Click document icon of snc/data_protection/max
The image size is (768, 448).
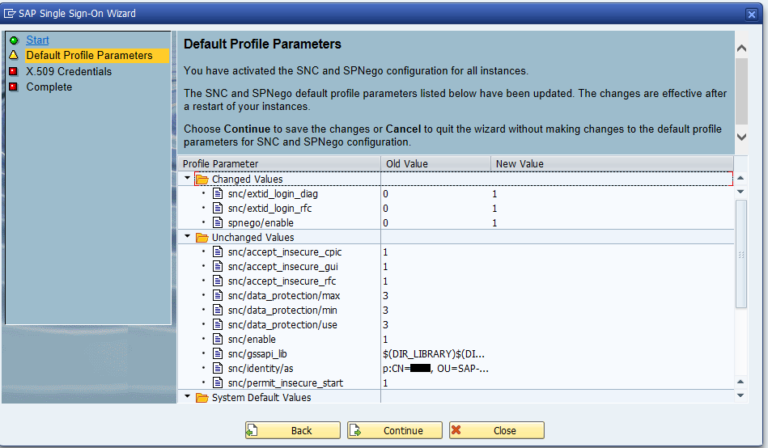[x=218, y=296]
